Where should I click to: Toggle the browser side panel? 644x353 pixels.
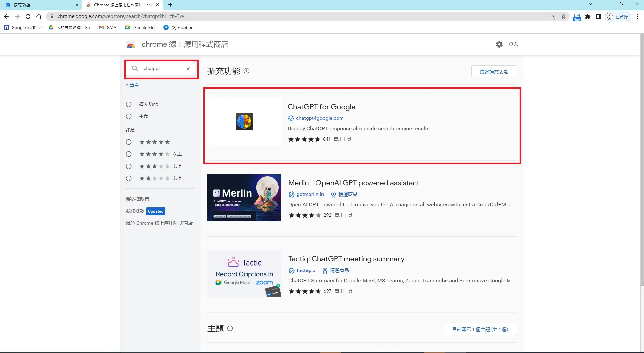point(599,16)
